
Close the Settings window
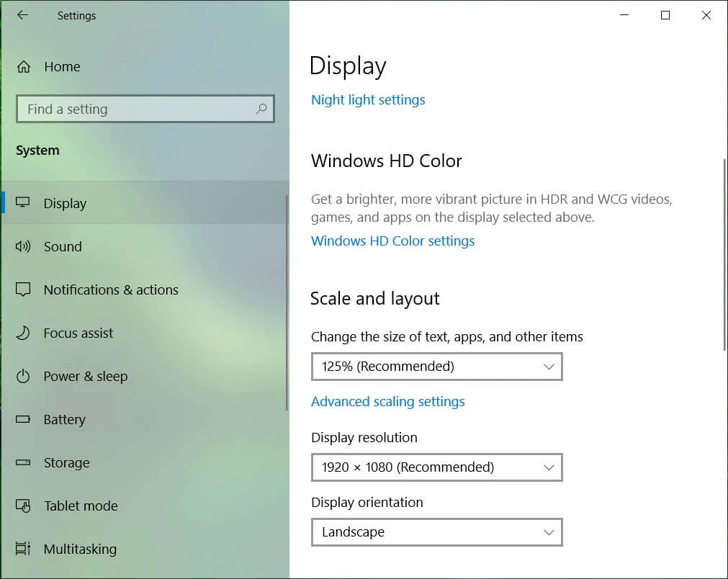tap(706, 15)
